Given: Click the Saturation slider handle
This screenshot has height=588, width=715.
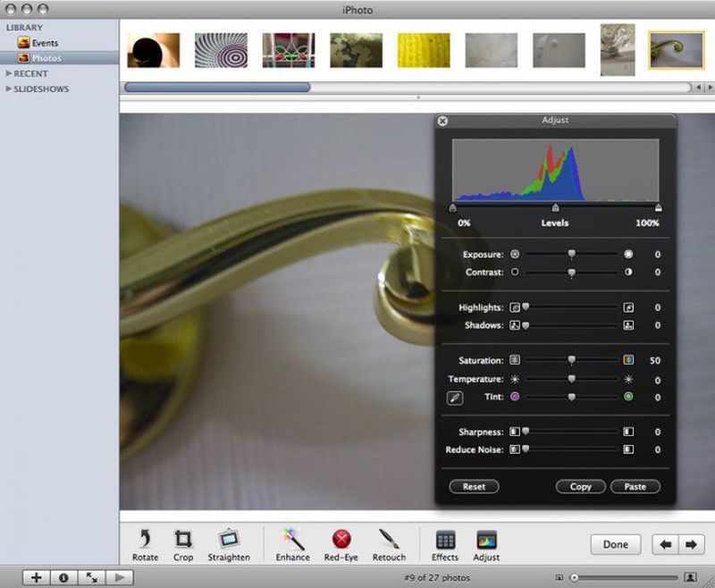Looking at the screenshot, I should pos(572,360).
